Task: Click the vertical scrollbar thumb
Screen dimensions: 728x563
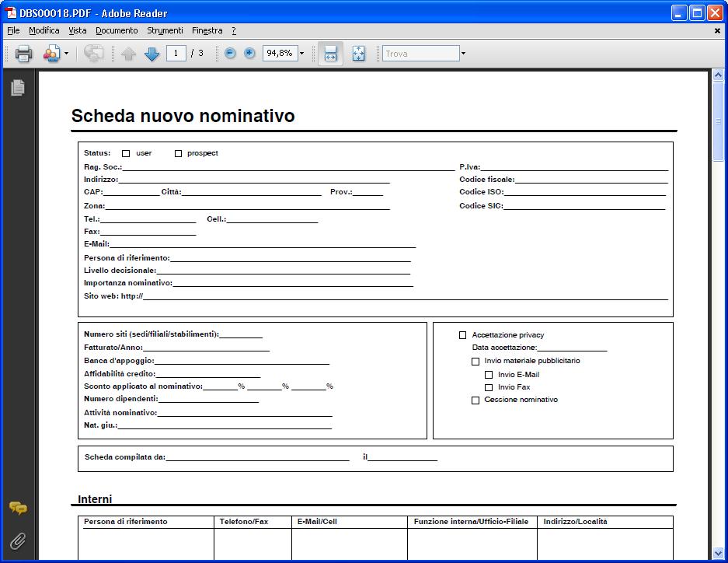Action: (x=718, y=122)
